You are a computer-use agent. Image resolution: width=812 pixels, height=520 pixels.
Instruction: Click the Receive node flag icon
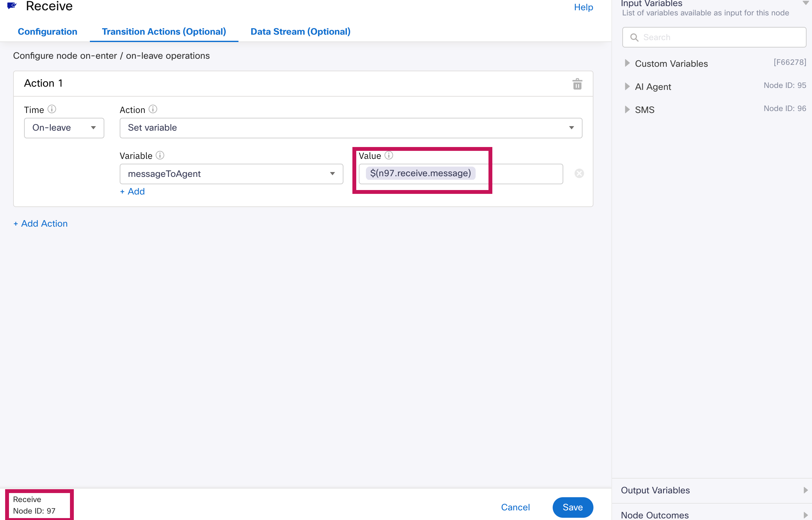12,5
